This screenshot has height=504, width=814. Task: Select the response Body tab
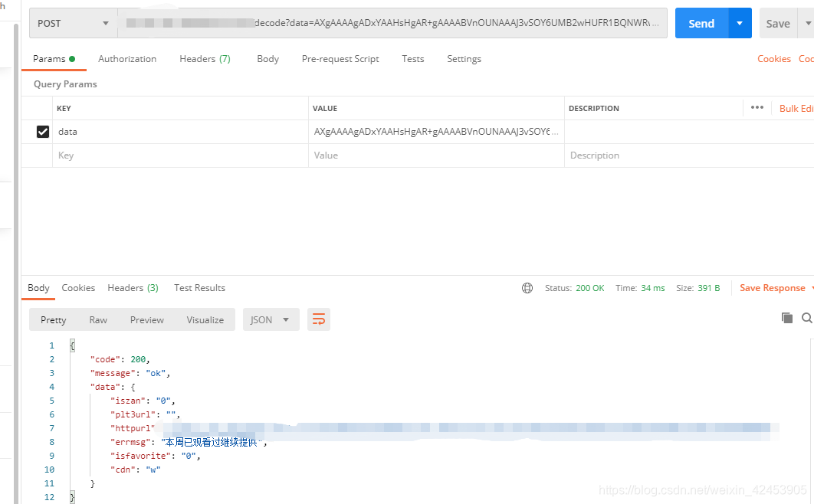[x=38, y=288]
